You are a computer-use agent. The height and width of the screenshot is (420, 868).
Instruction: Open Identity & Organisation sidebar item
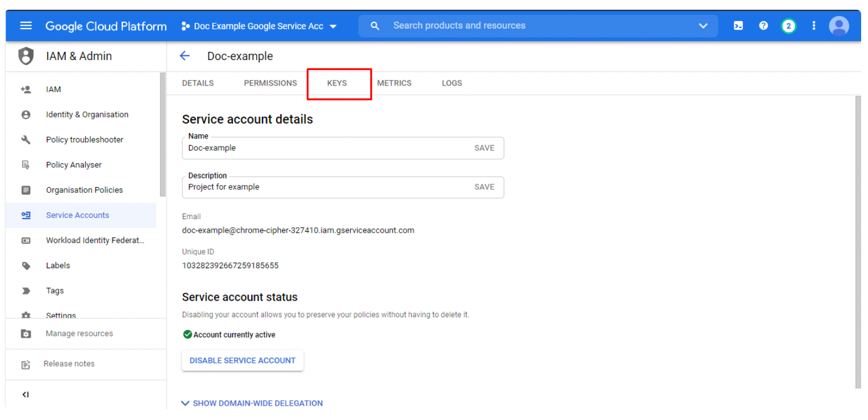click(x=81, y=114)
